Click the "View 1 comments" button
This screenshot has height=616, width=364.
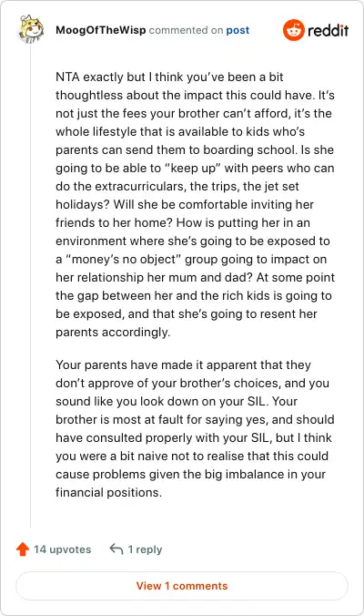click(182, 586)
